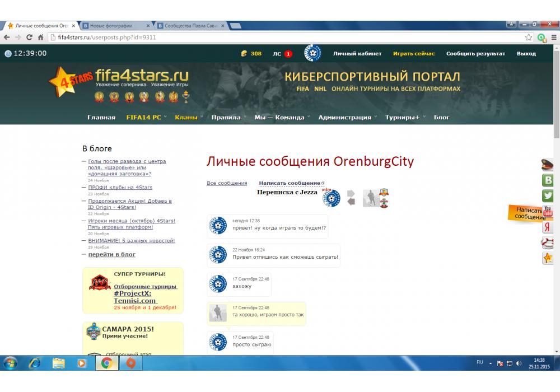Expand the Администрация menu
This screenshot has width=560, height=392.
click(347, 117)
